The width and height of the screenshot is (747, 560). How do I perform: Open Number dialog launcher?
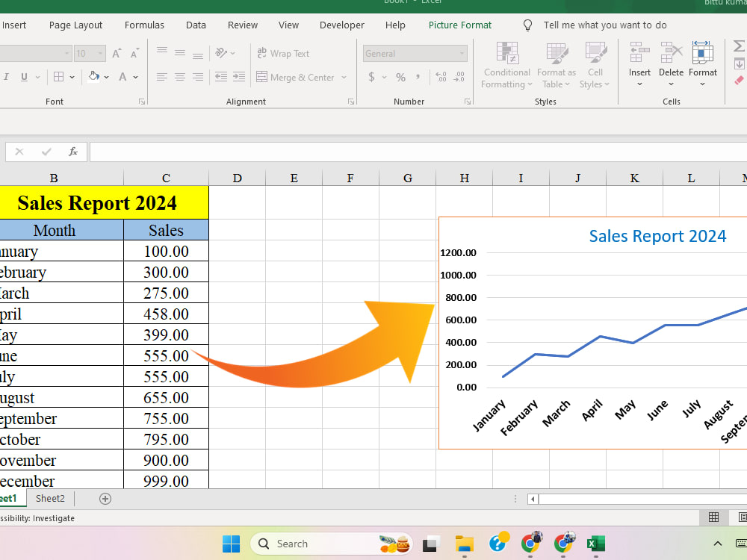[x=468, y=102]
